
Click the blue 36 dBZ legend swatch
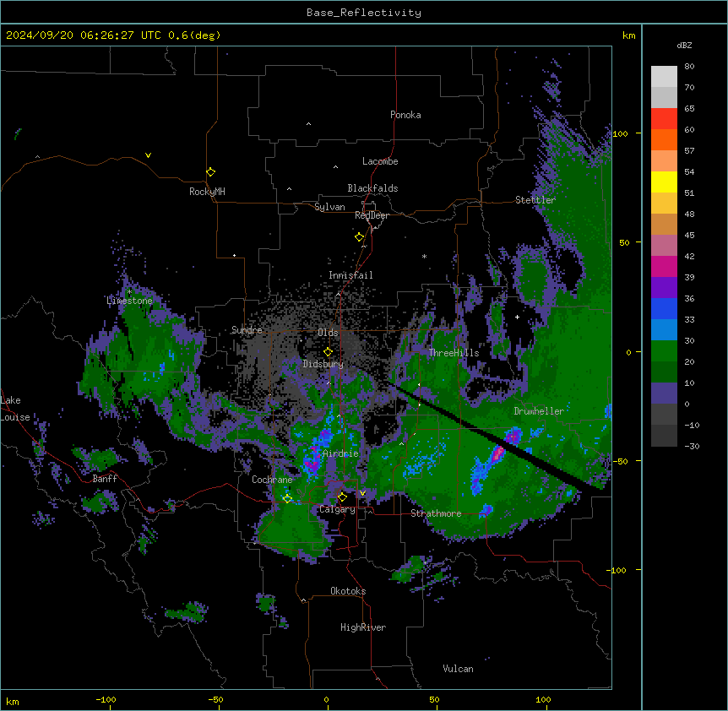coord(664,308)
